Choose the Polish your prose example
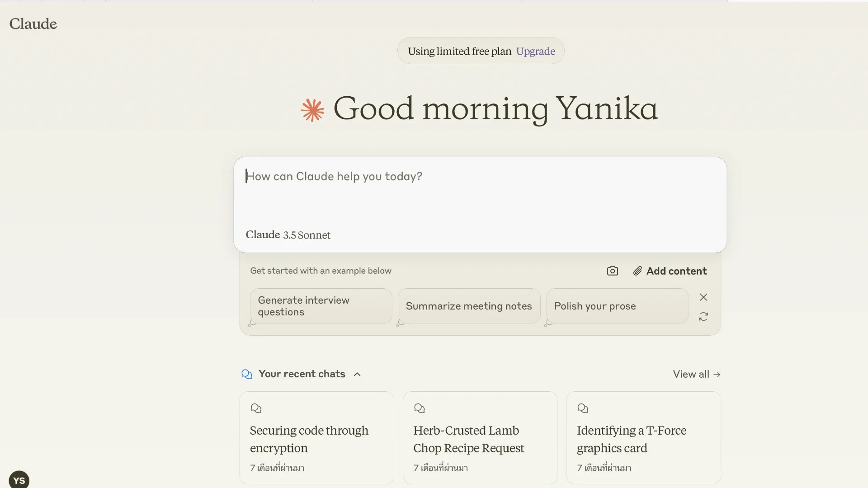The width and height of the screenshot is (868, 488). (617, 306)
